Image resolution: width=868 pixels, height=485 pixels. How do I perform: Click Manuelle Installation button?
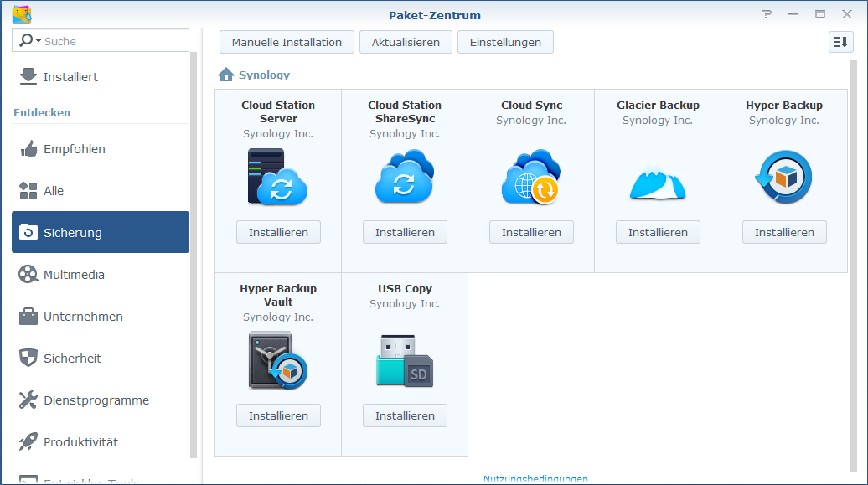point(287,42)
